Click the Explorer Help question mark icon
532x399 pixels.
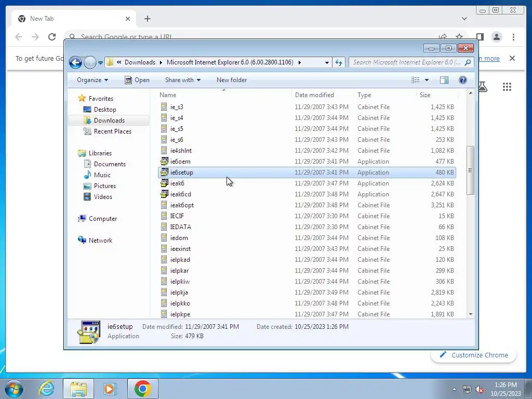463,80
